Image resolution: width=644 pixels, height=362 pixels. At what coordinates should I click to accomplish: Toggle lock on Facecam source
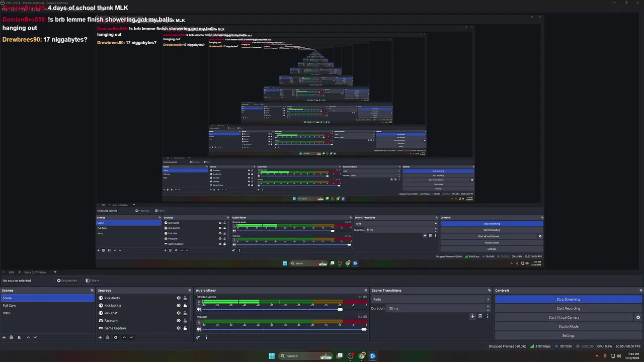point(185,321)
